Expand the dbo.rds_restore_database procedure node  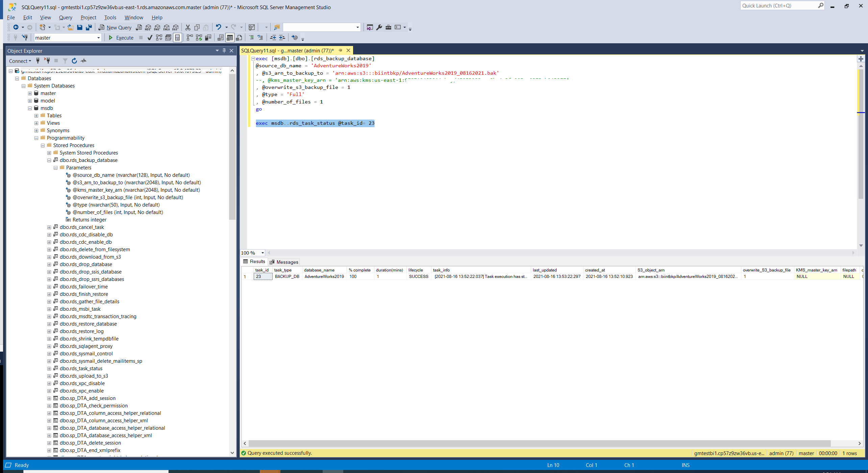point(49,324)
